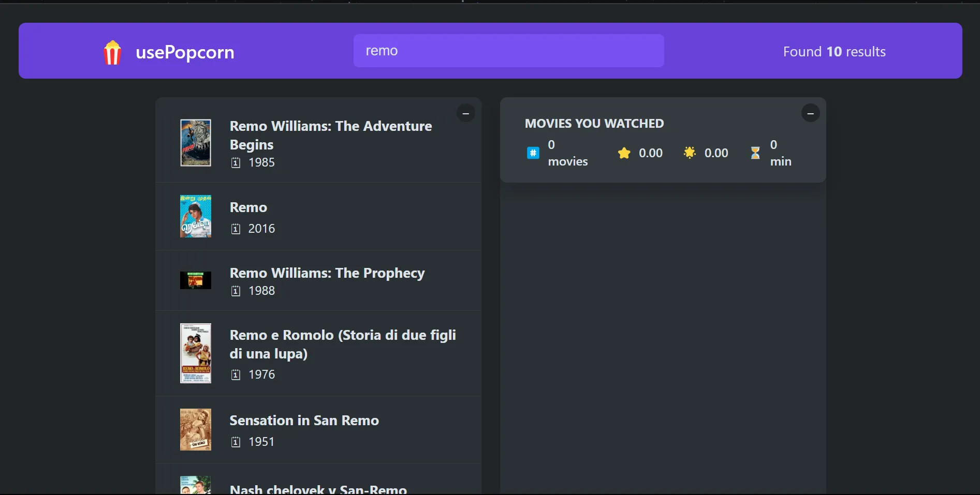Click the Remo Williams: The Prophecy thumbnail
The width and height of the screenshot is (980, 495).
(x=195, y=280)
